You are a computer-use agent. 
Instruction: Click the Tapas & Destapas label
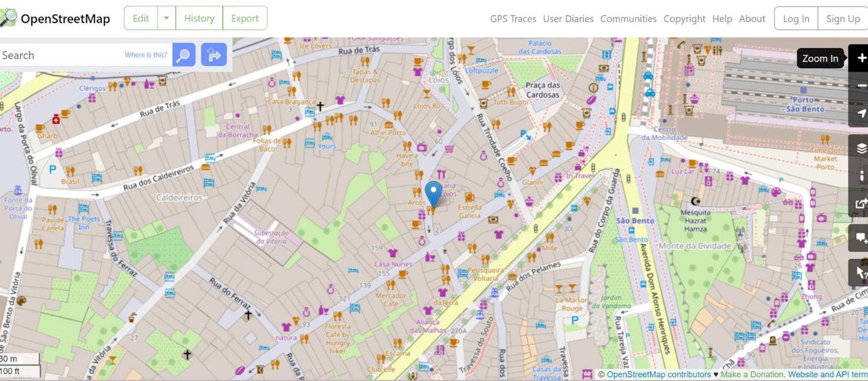[x=365, y=76]
